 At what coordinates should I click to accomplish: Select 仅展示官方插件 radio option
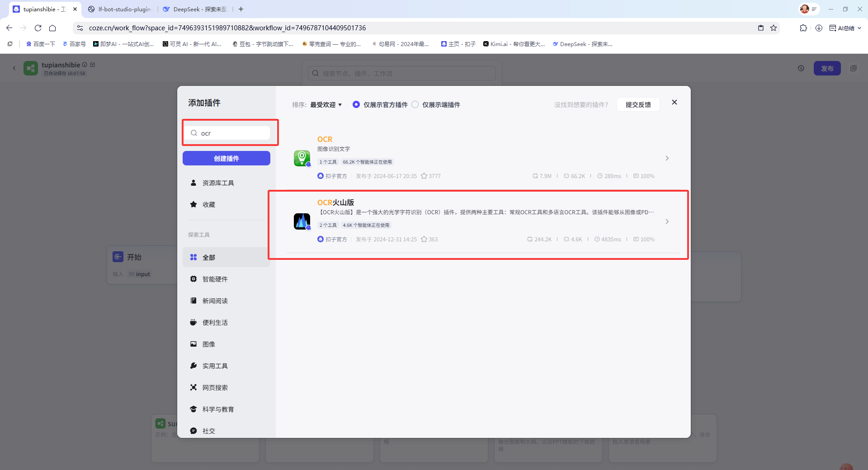(x=356, y=104)
